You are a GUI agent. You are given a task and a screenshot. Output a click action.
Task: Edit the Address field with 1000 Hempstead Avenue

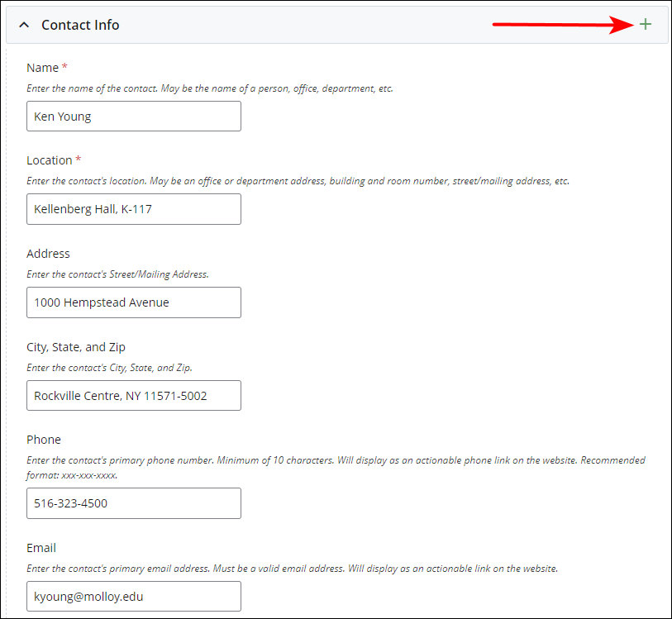(x=134, y=302)
